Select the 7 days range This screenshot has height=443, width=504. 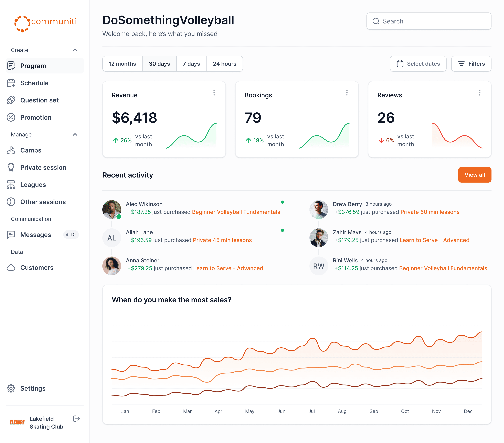(191, 64)
